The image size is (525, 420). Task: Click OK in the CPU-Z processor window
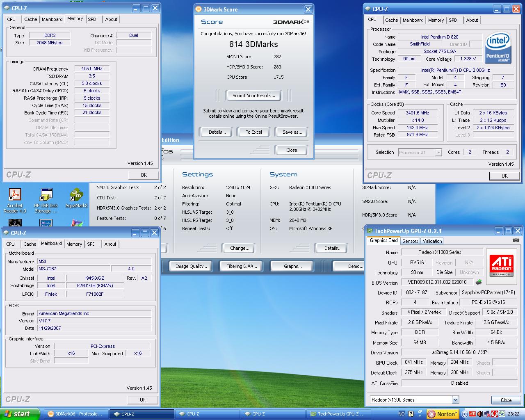504,176
